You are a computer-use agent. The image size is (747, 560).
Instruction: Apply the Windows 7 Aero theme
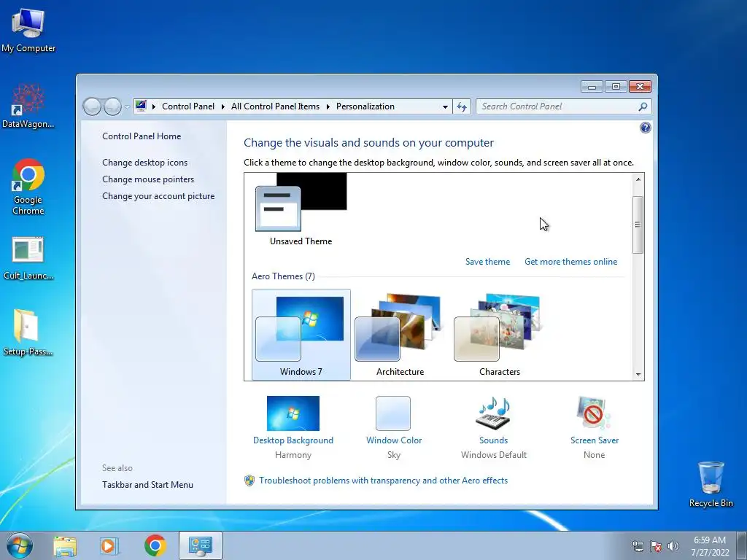pos(301,335)
